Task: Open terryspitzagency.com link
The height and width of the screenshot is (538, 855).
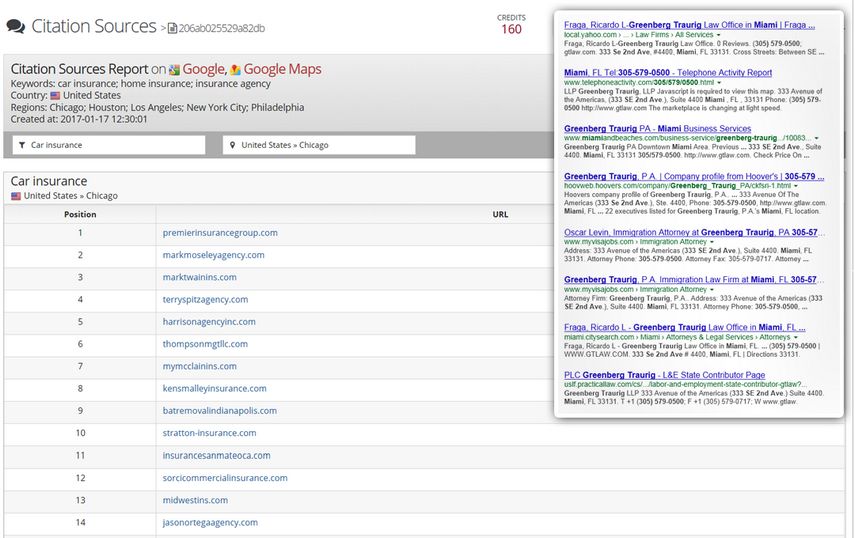Action: tap(205, 300)
